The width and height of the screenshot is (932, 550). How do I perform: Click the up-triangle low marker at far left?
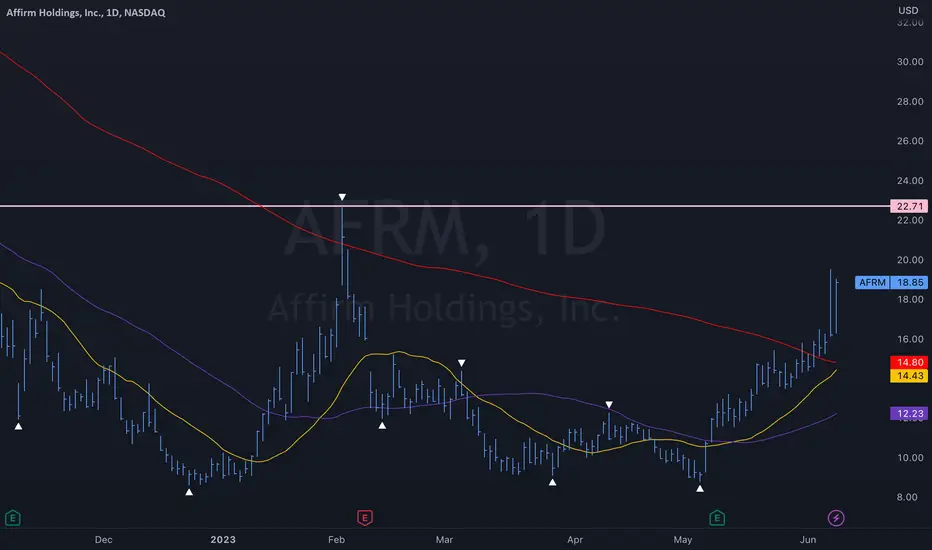pyautogui.click(x=18, y=426)
